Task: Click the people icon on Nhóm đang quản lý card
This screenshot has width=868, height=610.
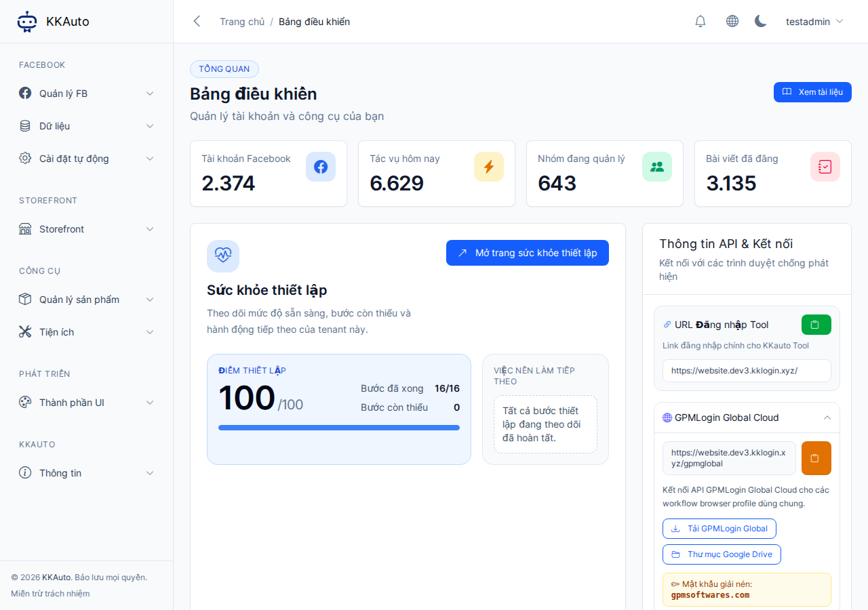Action: 657,167
